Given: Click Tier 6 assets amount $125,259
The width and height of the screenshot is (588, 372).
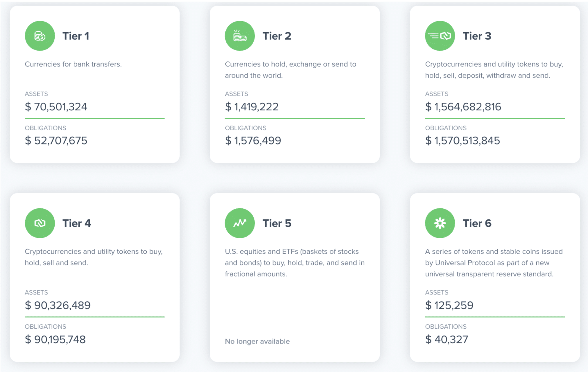Looking at the screenshot, I should [449, 305].
